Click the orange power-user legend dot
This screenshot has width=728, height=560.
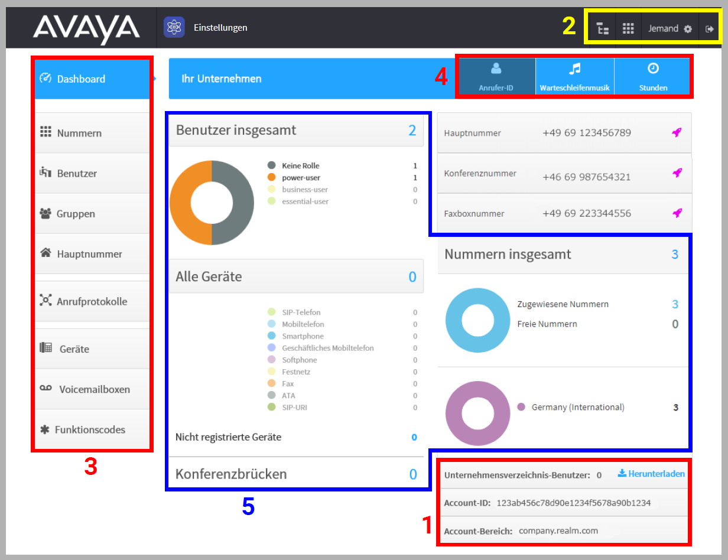point(271,177)
